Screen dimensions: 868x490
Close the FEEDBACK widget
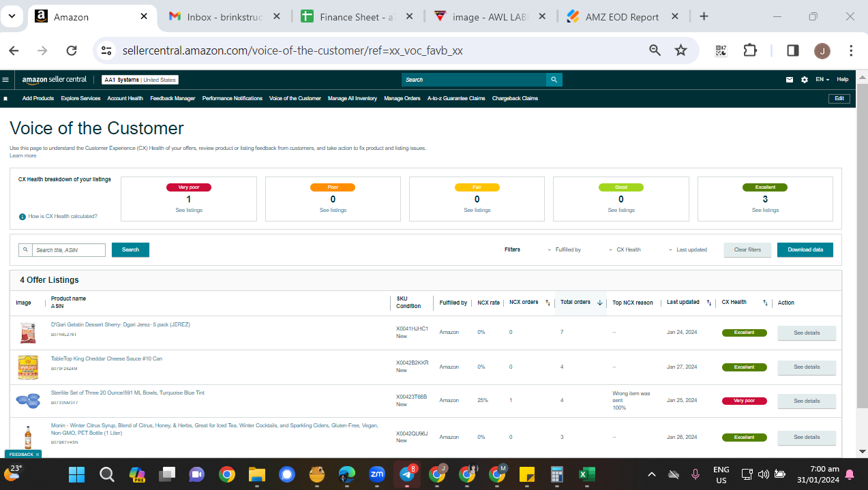click(x=38, y=454)
